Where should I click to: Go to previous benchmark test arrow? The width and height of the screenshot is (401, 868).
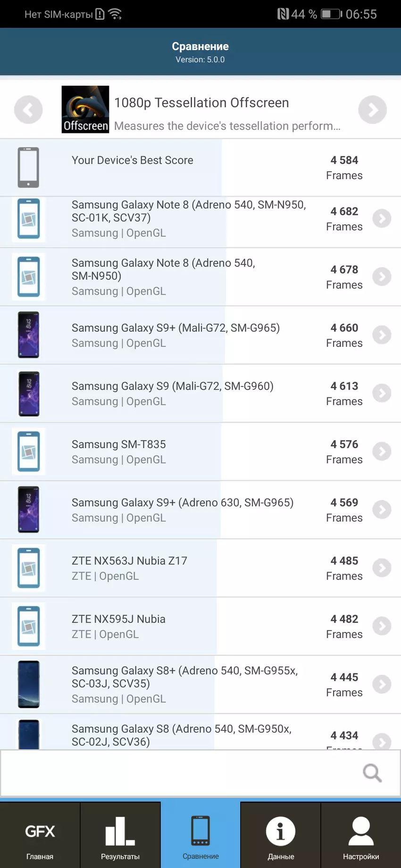pos(28,110)
